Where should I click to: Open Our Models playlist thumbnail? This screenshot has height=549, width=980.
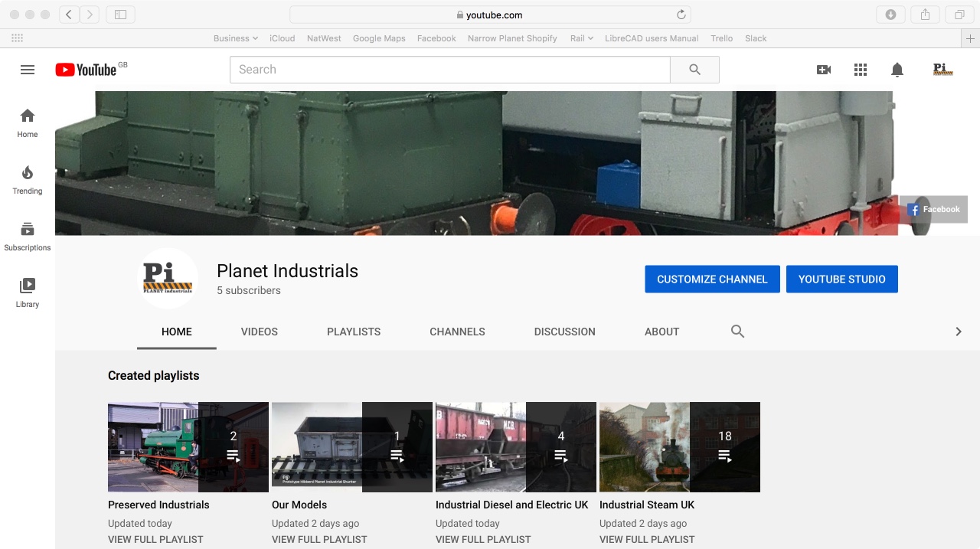click(x=352, y=447)
